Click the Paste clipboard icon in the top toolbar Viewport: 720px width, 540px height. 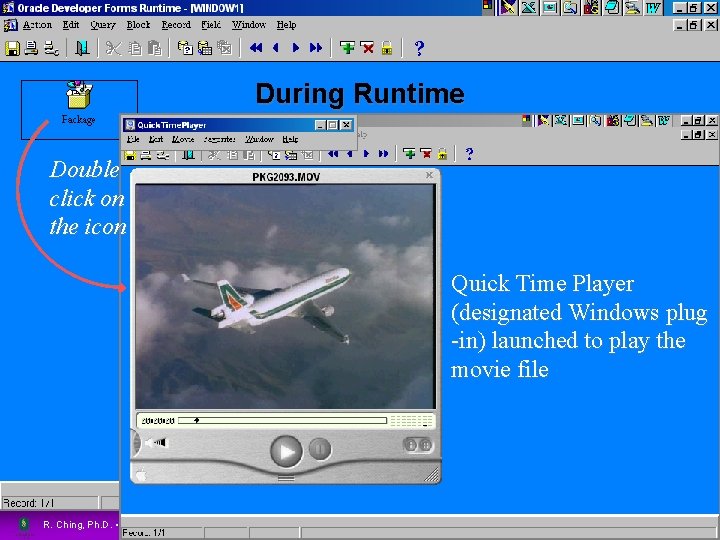155,48
